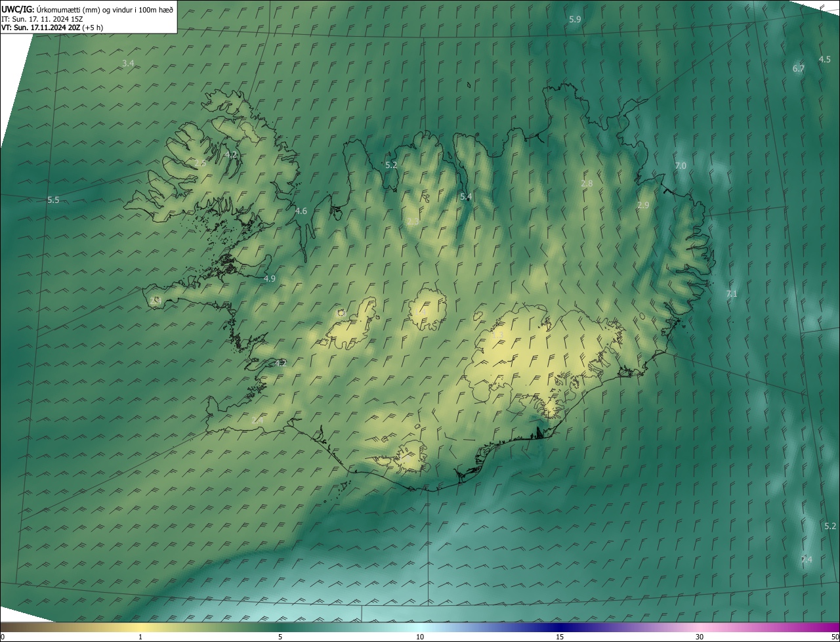The width and height of the screenshot is (840, 642).
Task: Click the 4.5 value label
Action: coord(825,59)
